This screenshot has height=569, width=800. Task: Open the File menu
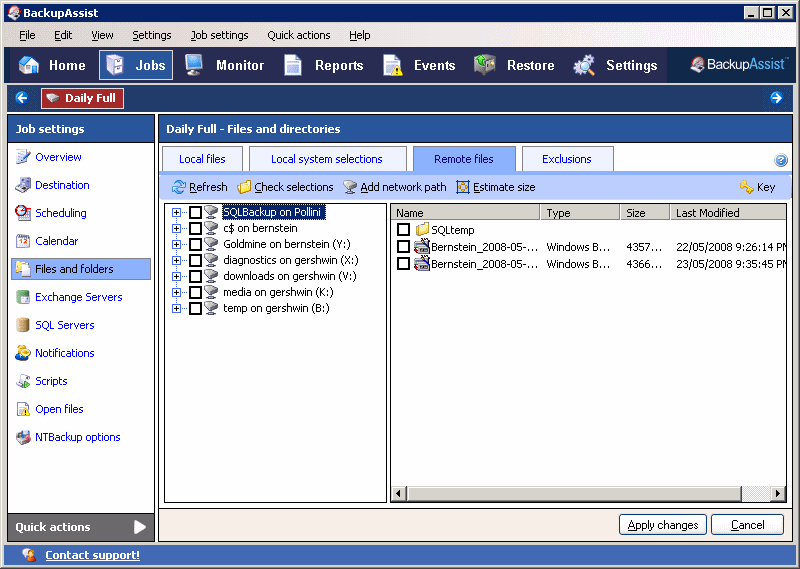[x=27, y=35]
